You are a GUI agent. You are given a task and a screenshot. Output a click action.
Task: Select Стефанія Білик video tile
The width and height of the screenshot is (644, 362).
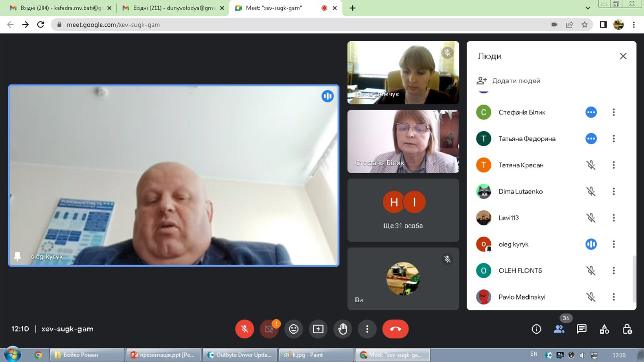tap(403, 141)
